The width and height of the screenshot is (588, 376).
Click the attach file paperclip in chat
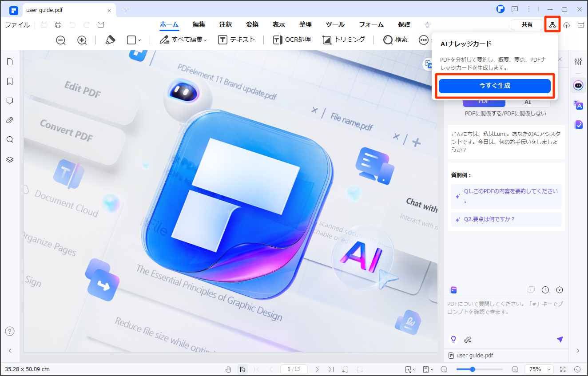point(468,340)
